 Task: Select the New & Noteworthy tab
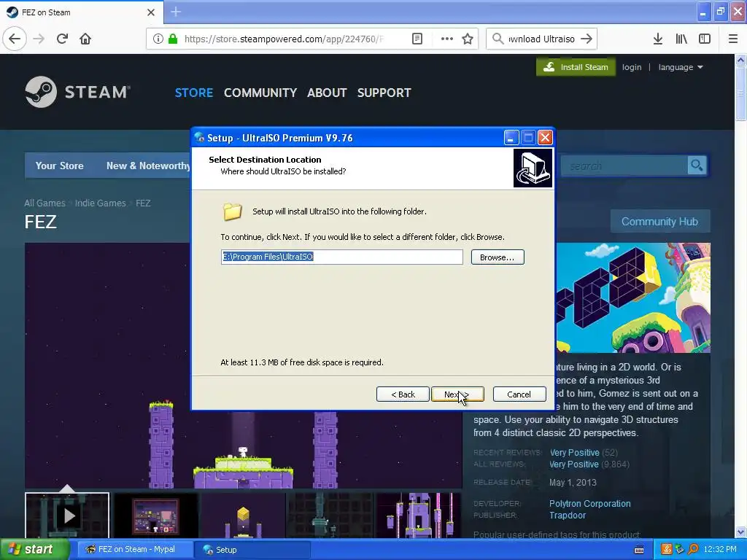(148, 166)
